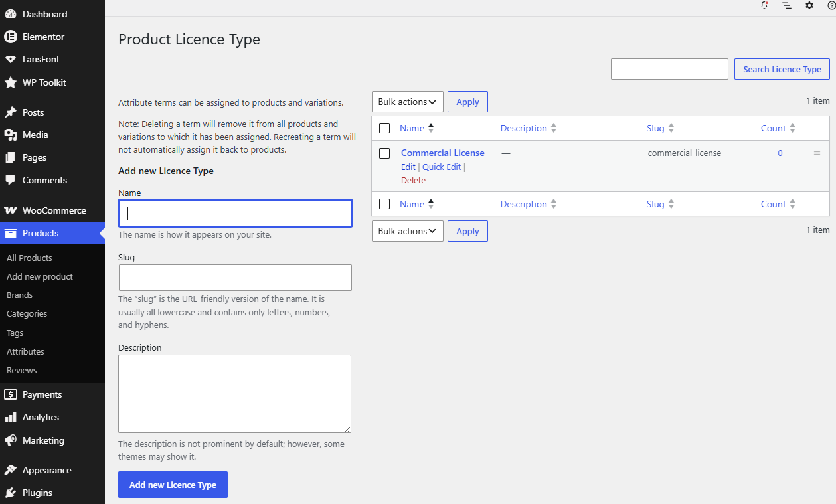Click the bottom Apply button
836x504 pixels.
click(x=467, y=231)
